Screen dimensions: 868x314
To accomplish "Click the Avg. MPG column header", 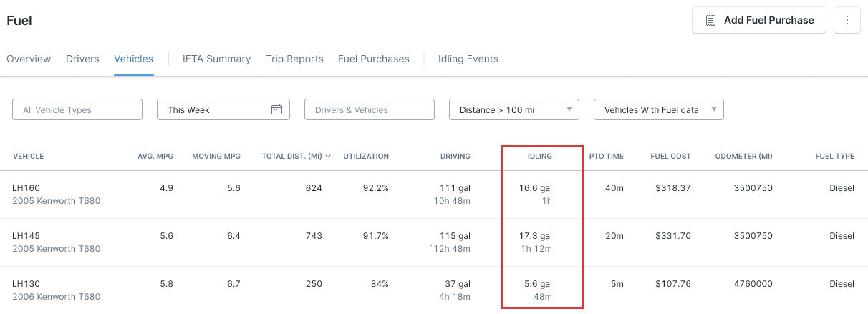I will [155, 156].
